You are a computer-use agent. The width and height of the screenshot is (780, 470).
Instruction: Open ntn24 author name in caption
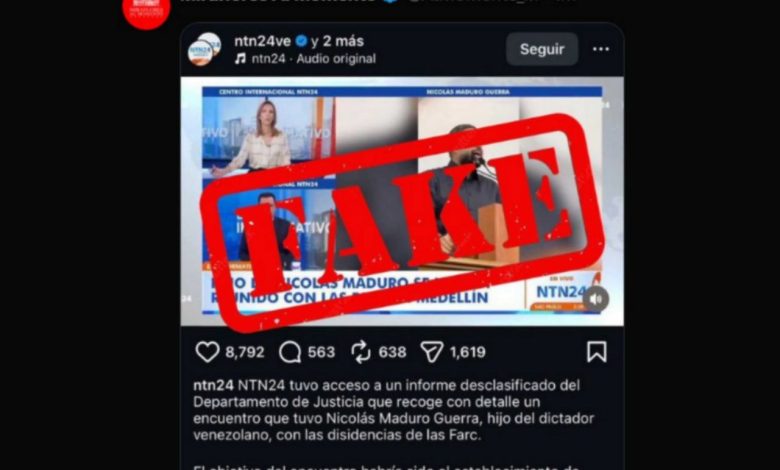[x=213, y=385]
